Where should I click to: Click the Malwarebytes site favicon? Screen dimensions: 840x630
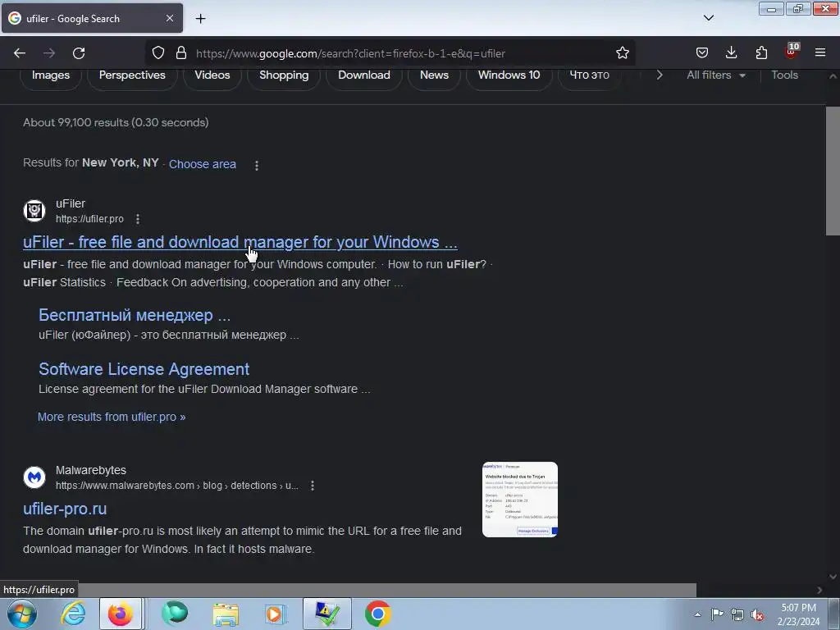click(34, 477)
